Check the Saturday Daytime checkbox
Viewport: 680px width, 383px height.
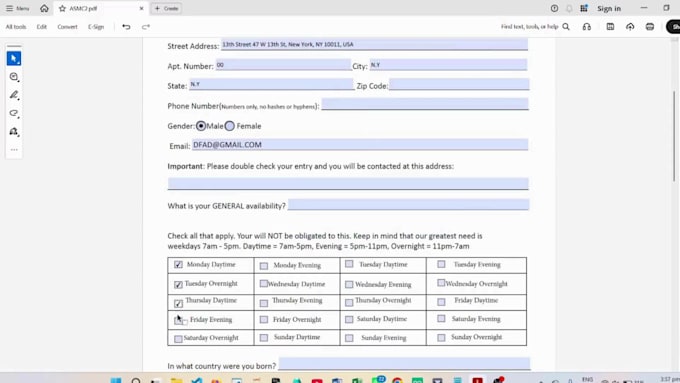pyautogui.click(x=349, y=320)
